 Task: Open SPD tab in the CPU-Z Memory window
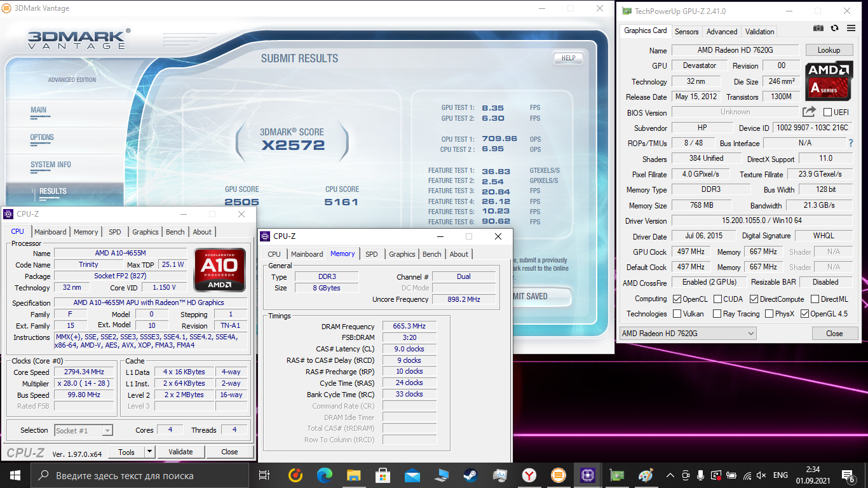372,254
